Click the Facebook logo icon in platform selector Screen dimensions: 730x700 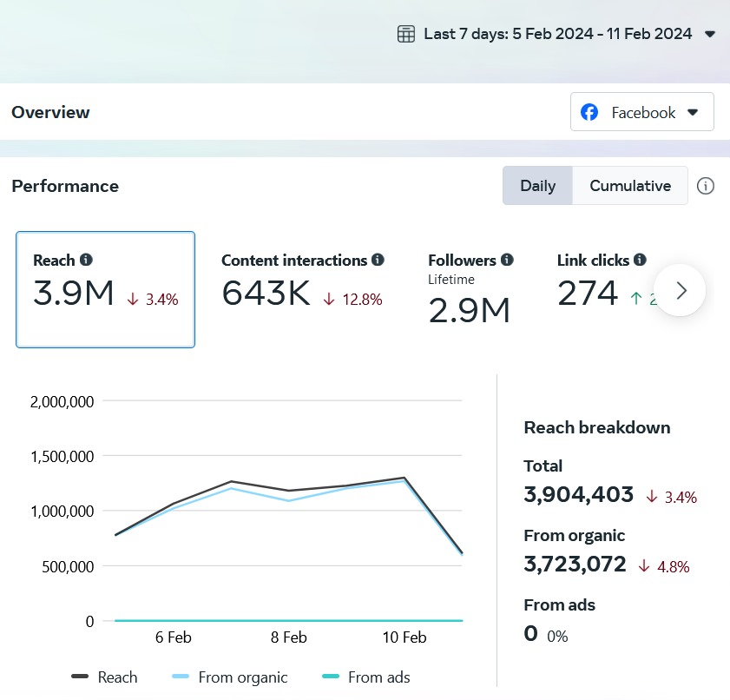pos(589,112)
